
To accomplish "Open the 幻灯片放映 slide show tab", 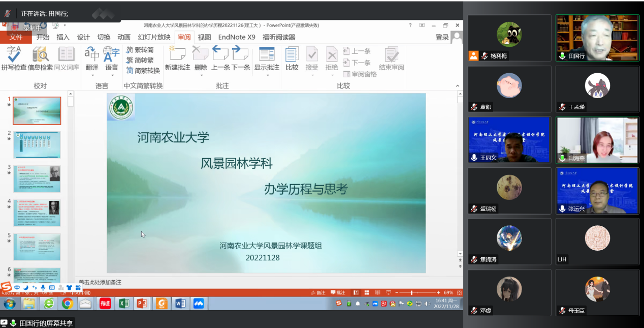I will click(154, 37).
